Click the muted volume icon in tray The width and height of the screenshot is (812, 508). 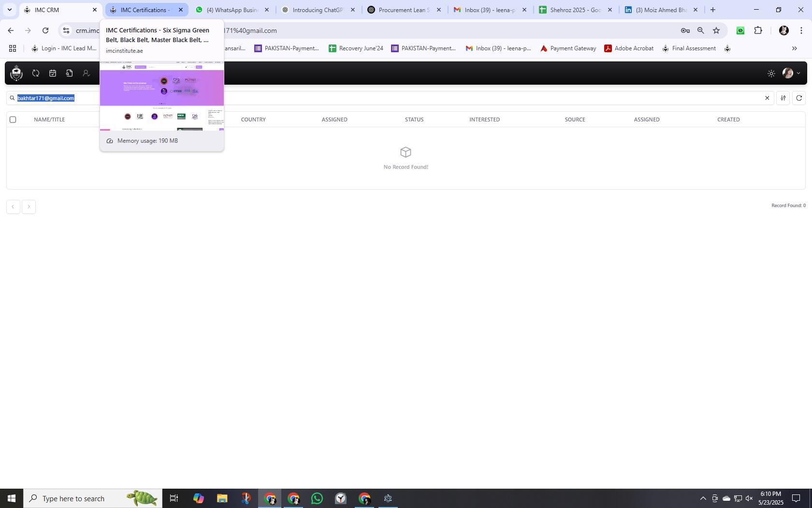(749, 498)
